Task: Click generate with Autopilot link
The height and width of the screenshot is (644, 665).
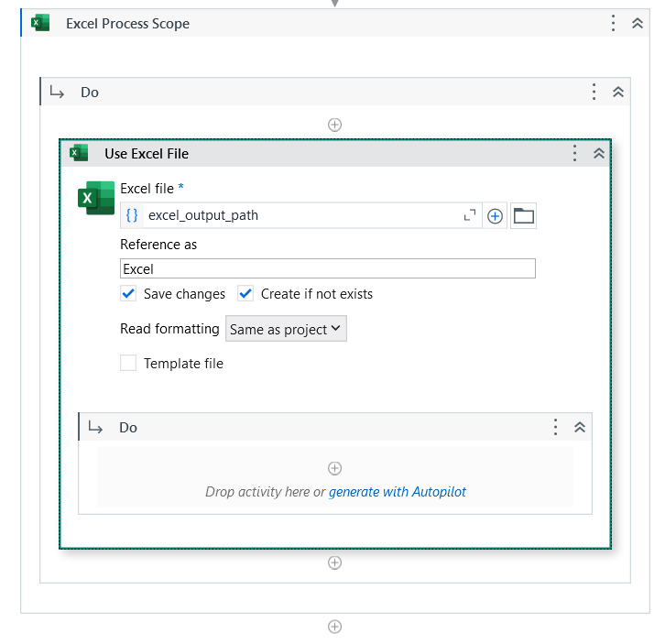Action: (397, 492)
